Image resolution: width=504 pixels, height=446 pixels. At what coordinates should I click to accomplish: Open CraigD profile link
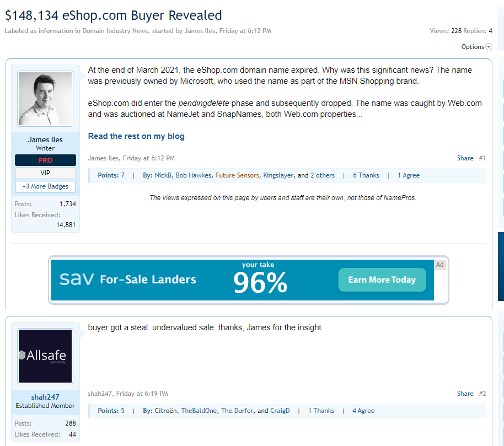pyautogui.click(x=280, y=411)
